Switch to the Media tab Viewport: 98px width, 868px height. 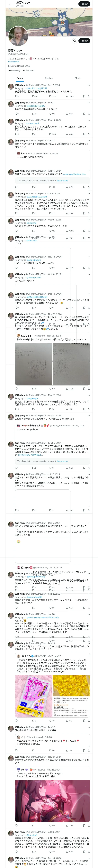(x=78, y=78)
